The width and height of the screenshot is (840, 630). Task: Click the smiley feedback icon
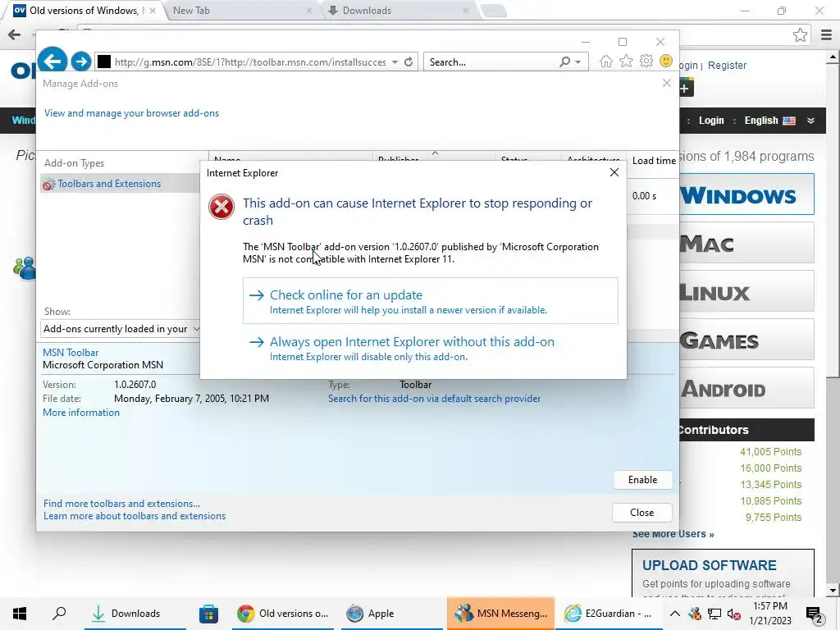pyautogui.click(x=666, y=61)
